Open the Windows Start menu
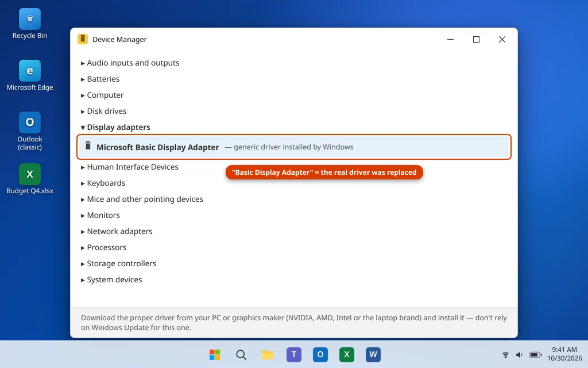The width and height of the screenshot is (588, 368). (x=215, y=354)
